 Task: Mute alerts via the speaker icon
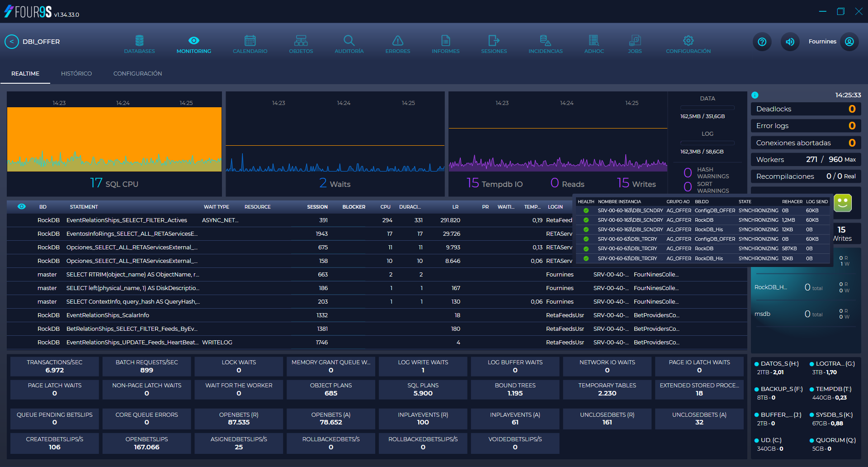tap(790, 42)
